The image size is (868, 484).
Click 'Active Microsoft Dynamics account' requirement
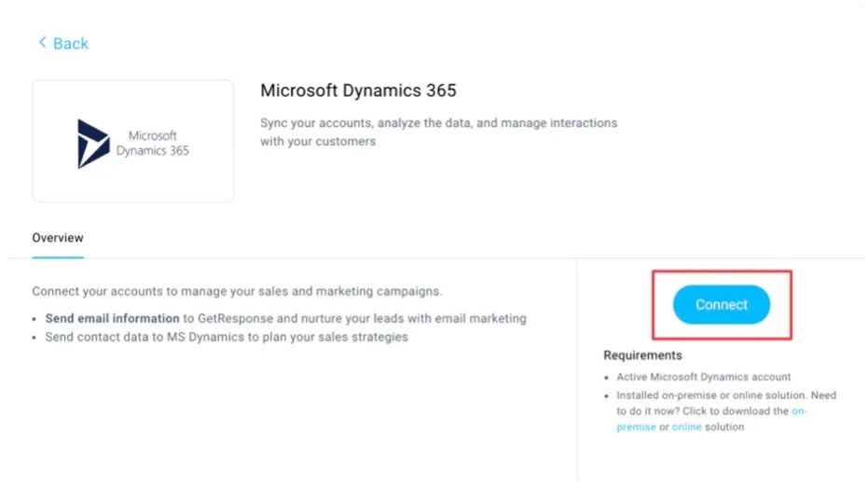click(703, 377)
